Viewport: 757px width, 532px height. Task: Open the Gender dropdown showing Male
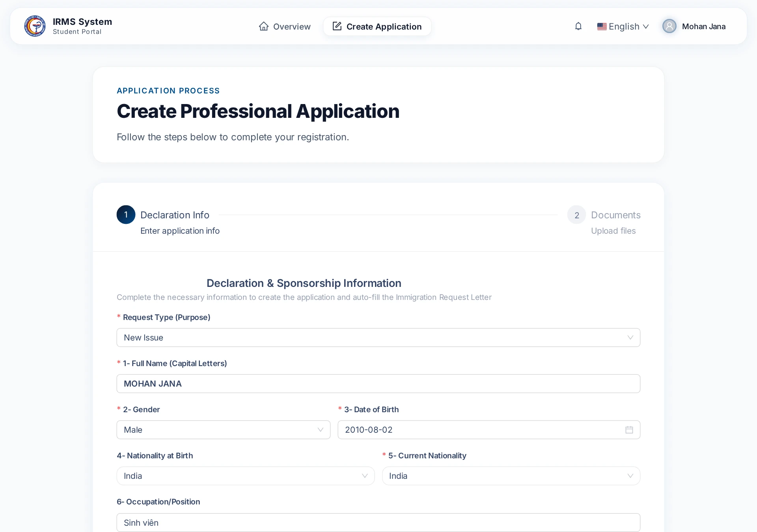pos(224,430)
